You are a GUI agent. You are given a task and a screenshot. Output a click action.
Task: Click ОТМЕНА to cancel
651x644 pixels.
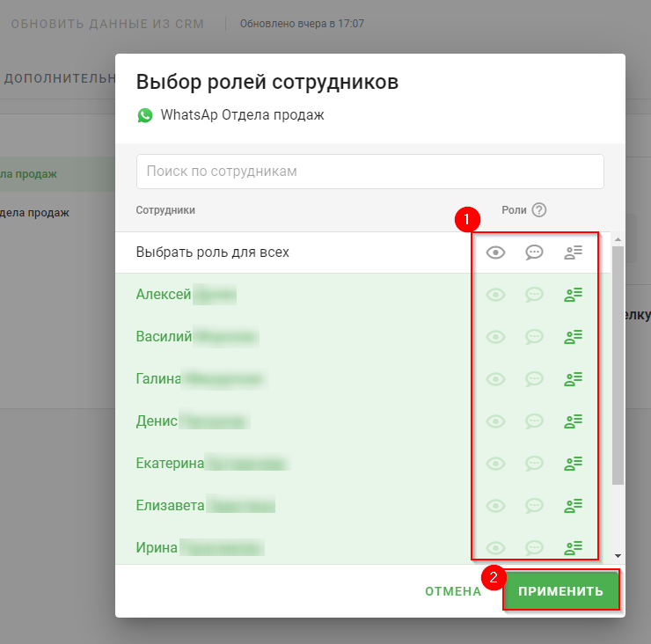pos(453,591)
